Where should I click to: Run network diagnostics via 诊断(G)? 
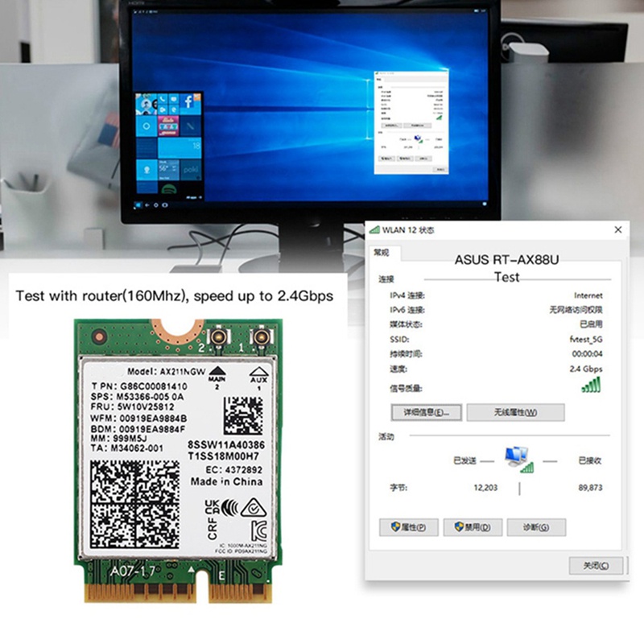[x=538, y=526]
